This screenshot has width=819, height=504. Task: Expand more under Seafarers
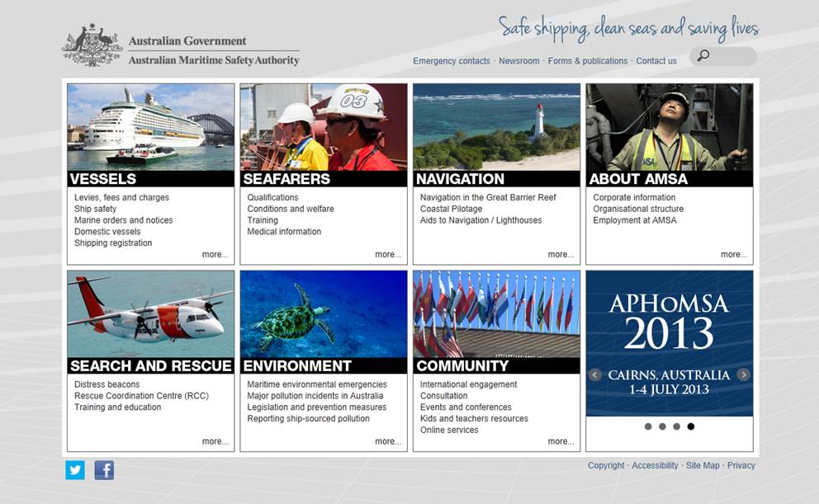point(388,255)
